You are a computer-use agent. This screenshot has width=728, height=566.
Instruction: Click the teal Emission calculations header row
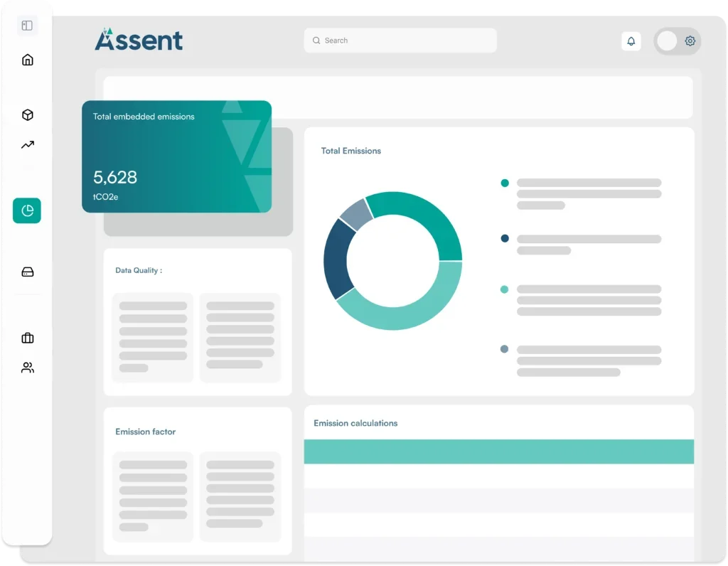pyautogui.click(x=498, y=452)
